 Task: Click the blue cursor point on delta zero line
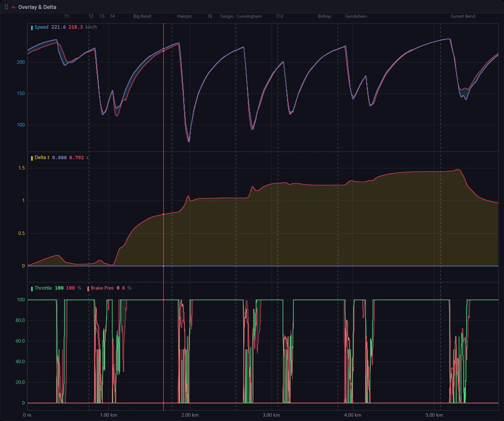point(163,266)
